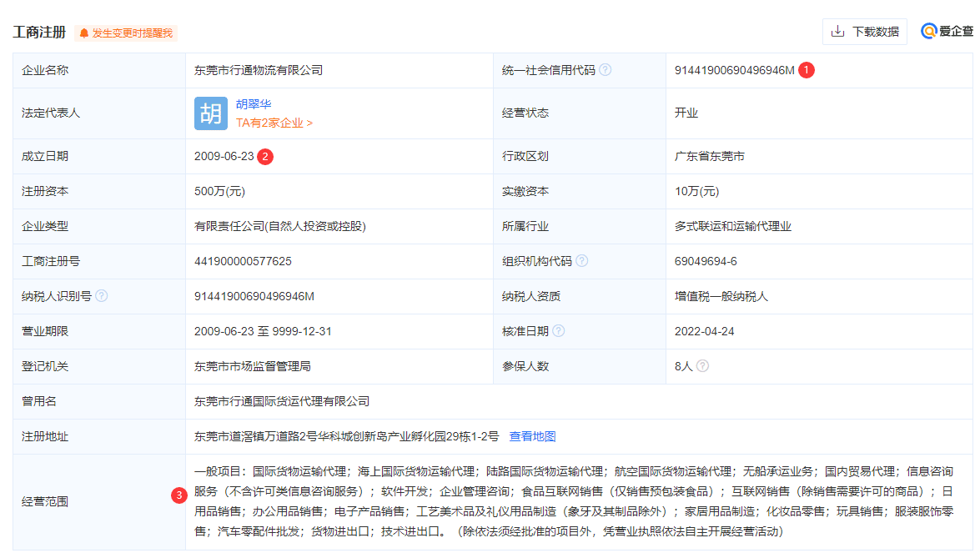
Task: Click the download icon on 下载数据 button
Action: coord(837,32)
